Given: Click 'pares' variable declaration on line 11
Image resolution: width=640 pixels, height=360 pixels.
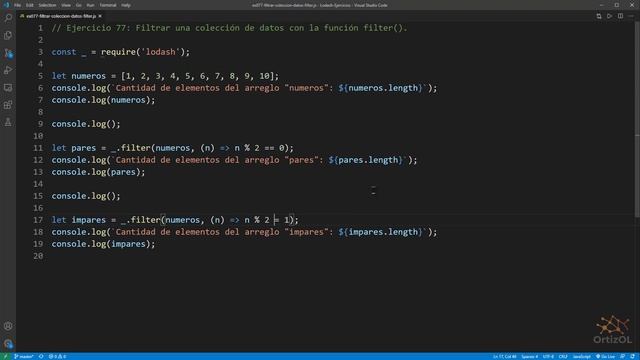Looking at the screenshot, I should pyautogui.click(x=83, y=148).
